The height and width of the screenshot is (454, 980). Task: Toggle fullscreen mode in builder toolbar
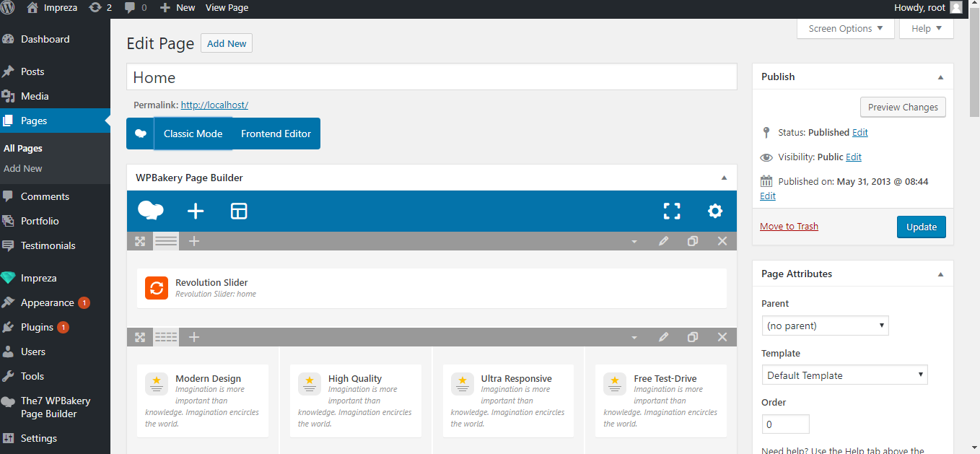coord(672,211)
